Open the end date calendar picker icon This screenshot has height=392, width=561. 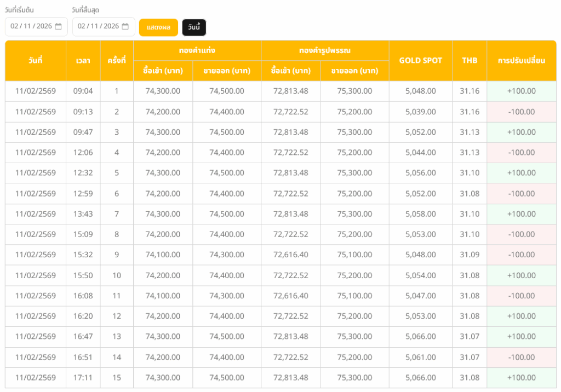click(x=125, y=26)
